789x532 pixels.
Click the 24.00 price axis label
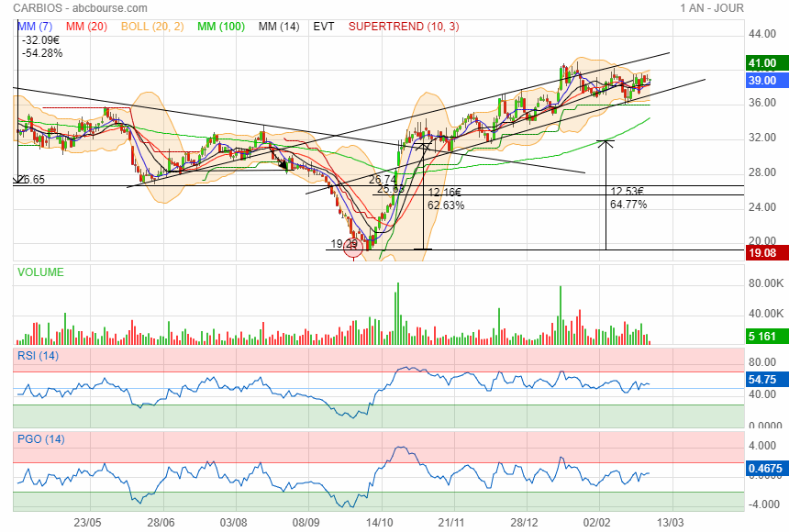pos(762,207)
